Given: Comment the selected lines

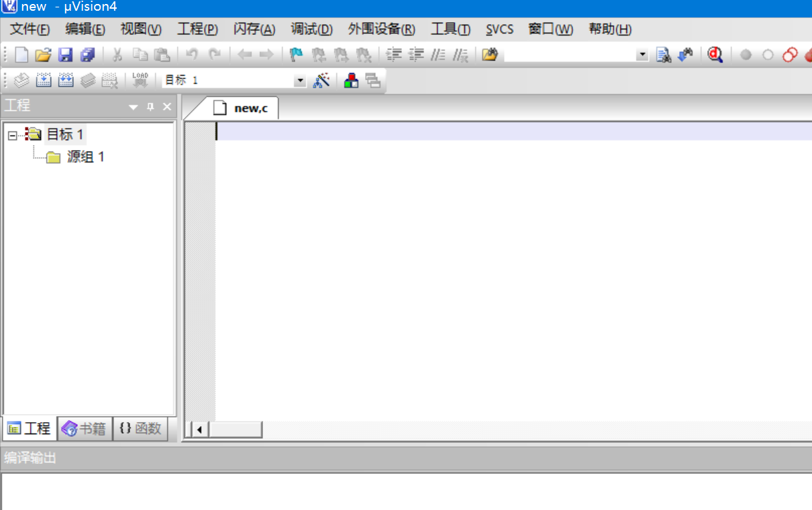Looking at the screenshot, I should tap(438, 55).
